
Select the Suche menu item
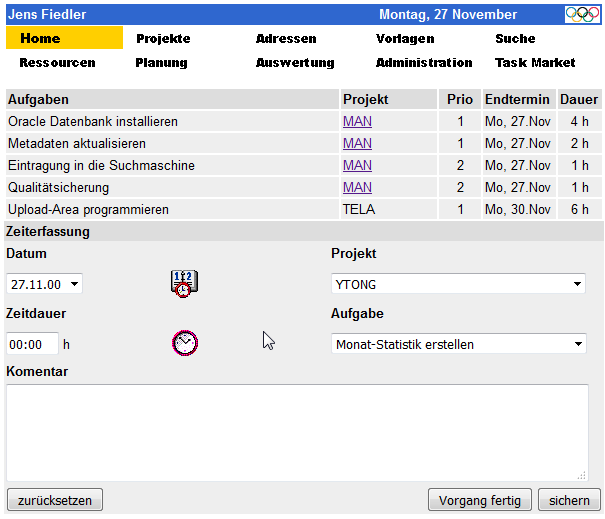click(x=515, y=39)
